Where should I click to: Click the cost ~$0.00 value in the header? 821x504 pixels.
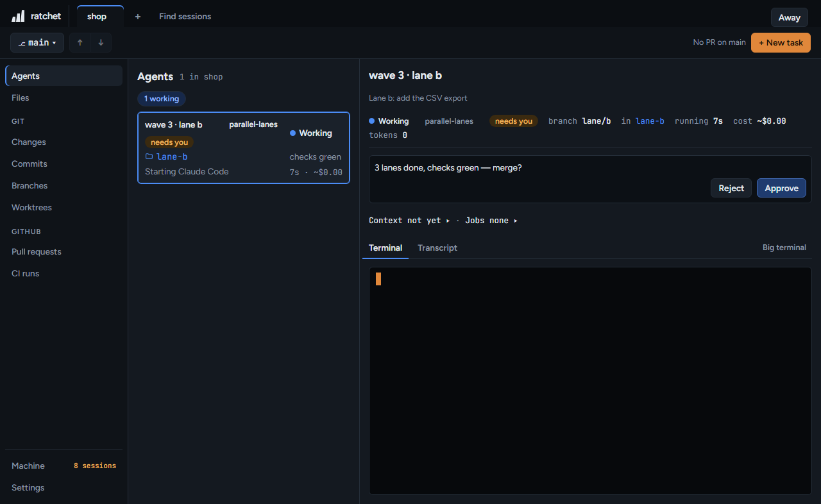759,121
